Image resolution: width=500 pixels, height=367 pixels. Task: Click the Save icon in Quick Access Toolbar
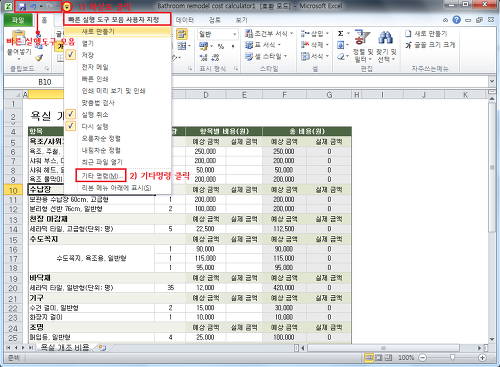22,6
